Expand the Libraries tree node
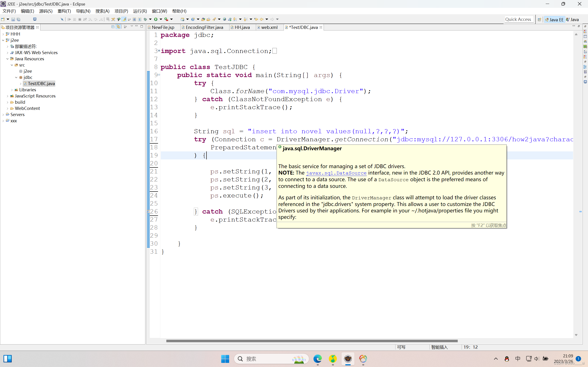 point(12,90)
